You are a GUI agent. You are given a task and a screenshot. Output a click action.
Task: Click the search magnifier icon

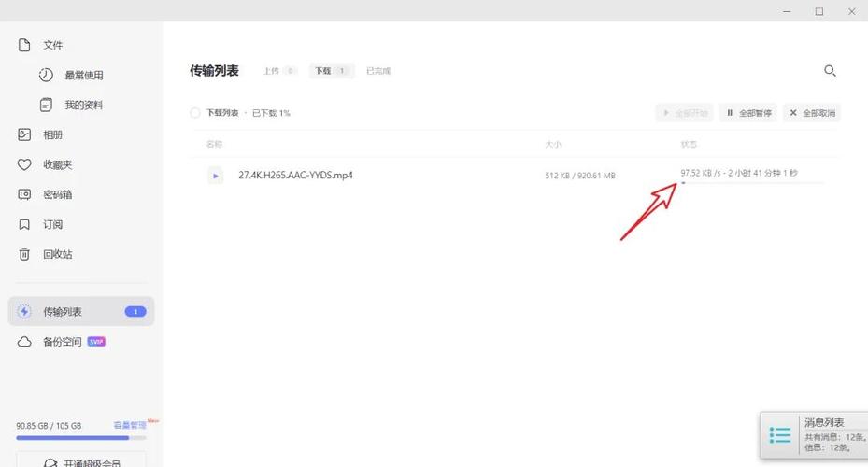click(x=829, y=71)
